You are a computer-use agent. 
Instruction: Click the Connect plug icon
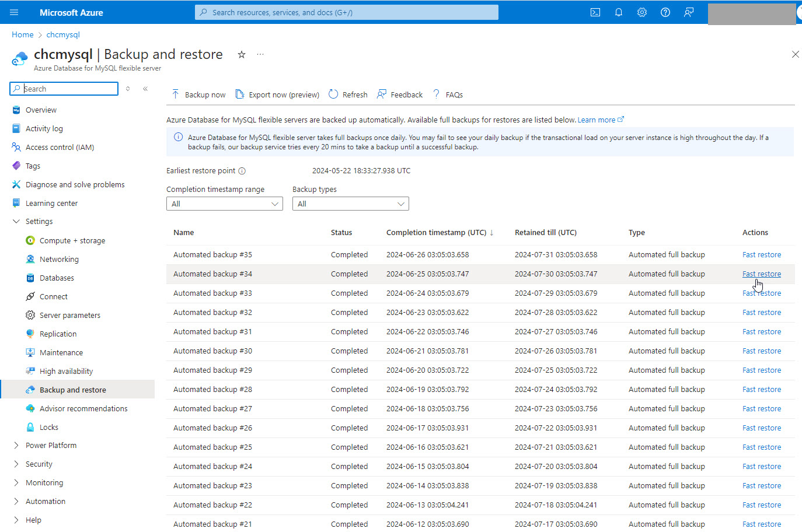pos(30,296)
